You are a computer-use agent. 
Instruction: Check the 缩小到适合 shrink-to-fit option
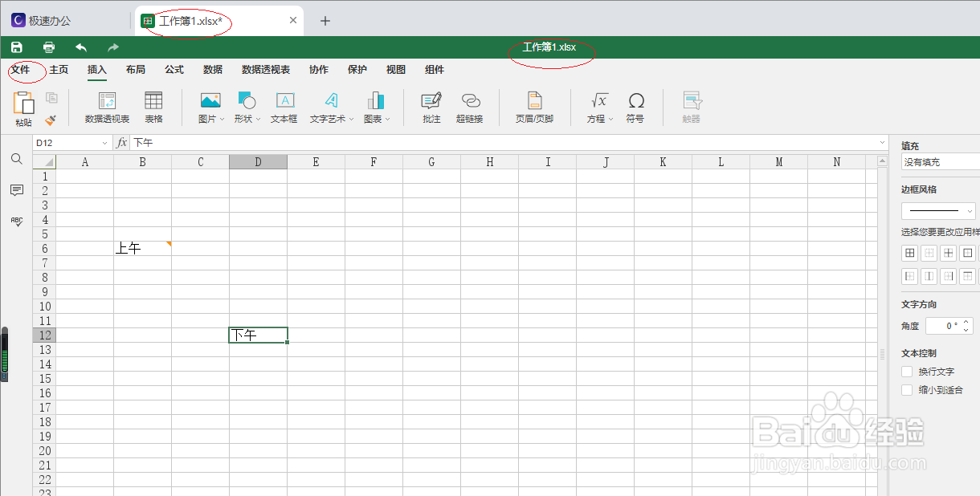click(907, 389)
